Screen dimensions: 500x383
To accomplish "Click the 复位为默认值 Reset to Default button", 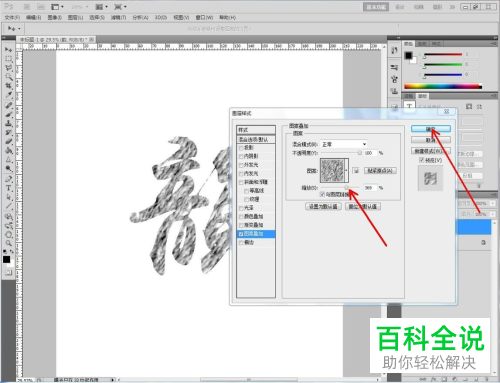I will tap(363, 206).
